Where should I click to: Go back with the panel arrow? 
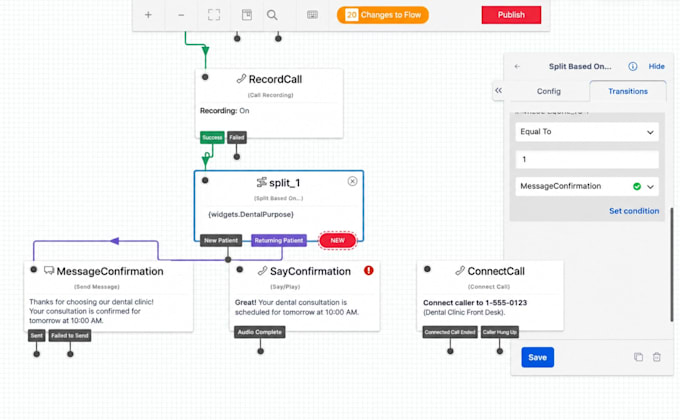point(517,66)
